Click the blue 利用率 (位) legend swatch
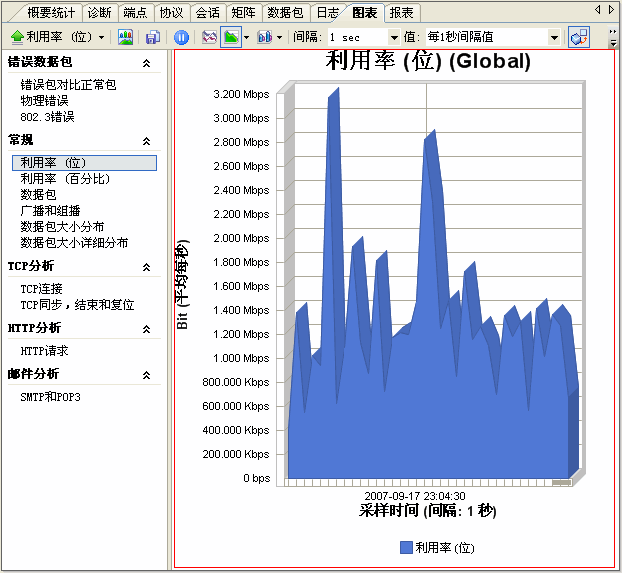The width and height of the screenshot is (622, 573). pyautogui.click(x=406, y=548)
